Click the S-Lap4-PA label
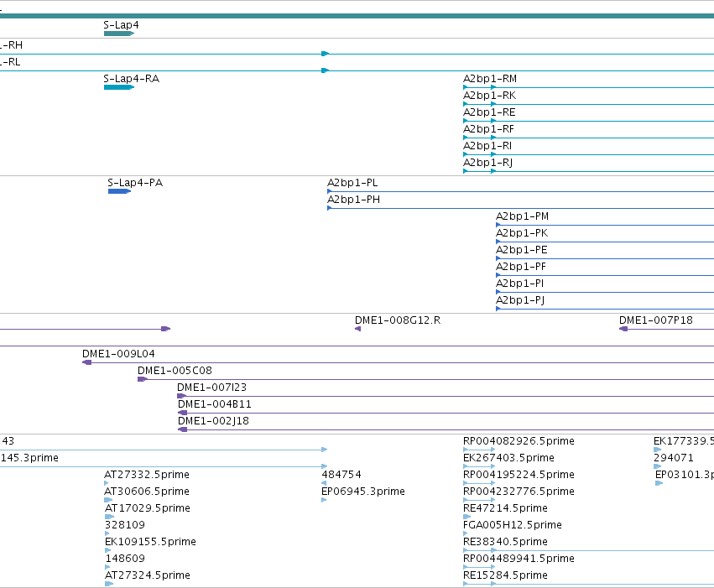The height and width of the screenshot is (588, 714). tap(135, 183)
